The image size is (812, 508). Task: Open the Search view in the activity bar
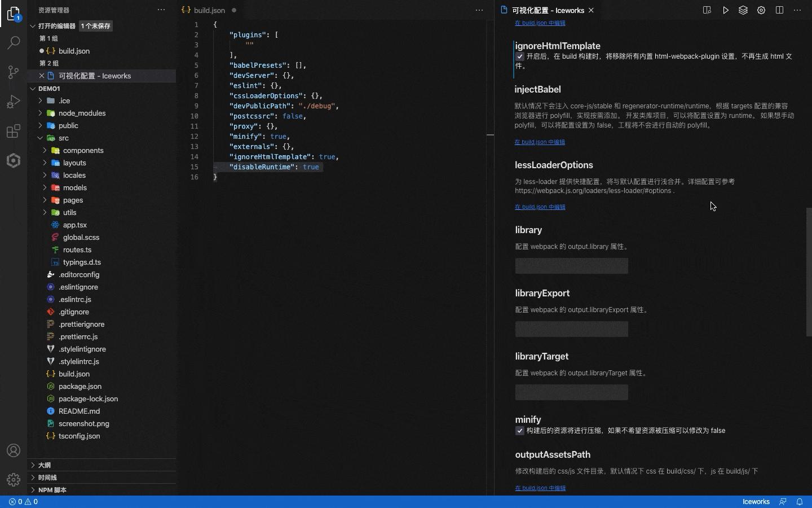14,43
